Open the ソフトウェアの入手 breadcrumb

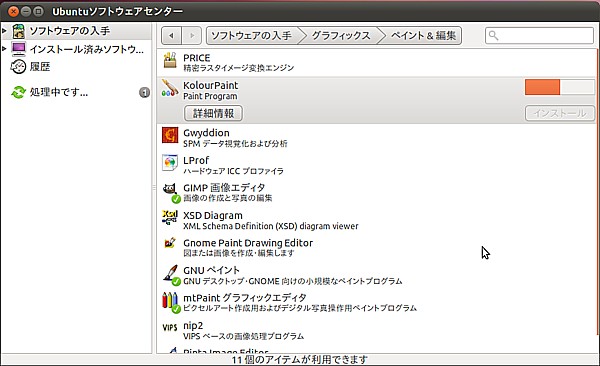(251, 36)
